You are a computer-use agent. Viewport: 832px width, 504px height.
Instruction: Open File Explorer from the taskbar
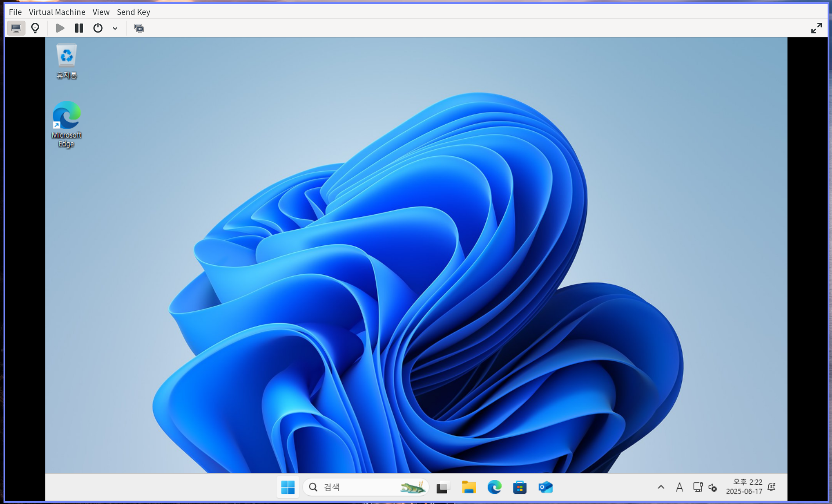(x=469, y=487)
